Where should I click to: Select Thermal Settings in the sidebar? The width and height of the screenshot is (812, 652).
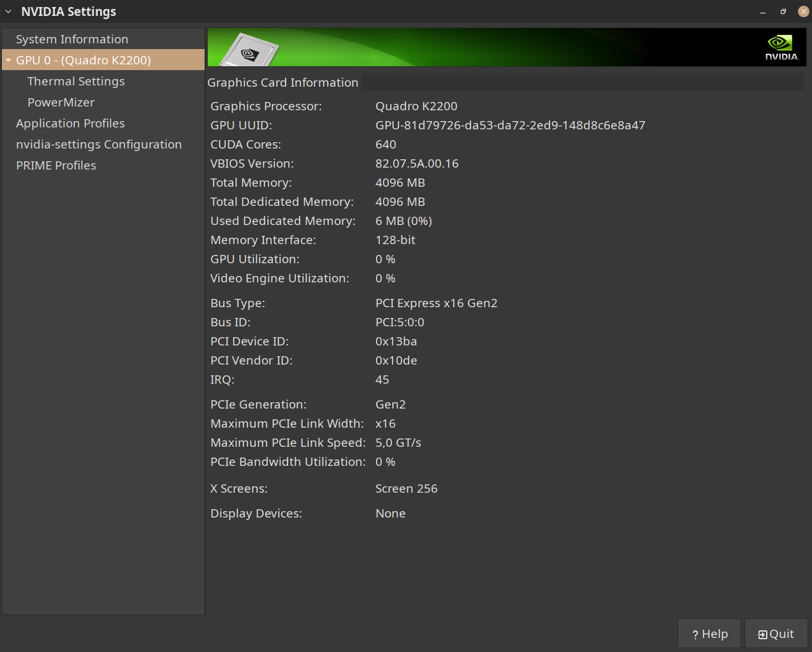point(76,81)
